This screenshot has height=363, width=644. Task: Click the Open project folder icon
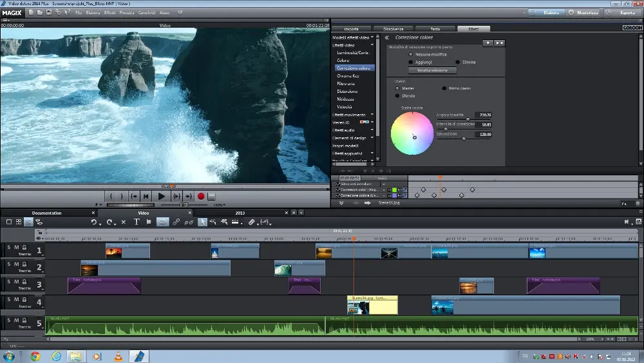[x=40, y=12]
